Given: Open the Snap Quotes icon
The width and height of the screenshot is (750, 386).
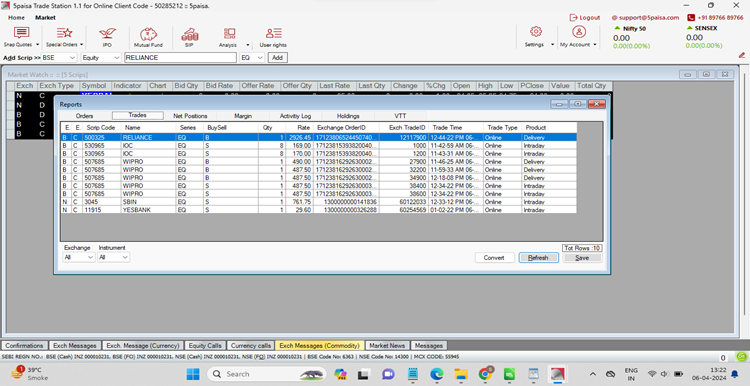Looking at the screenshot, I should click(x=21, y=33).
